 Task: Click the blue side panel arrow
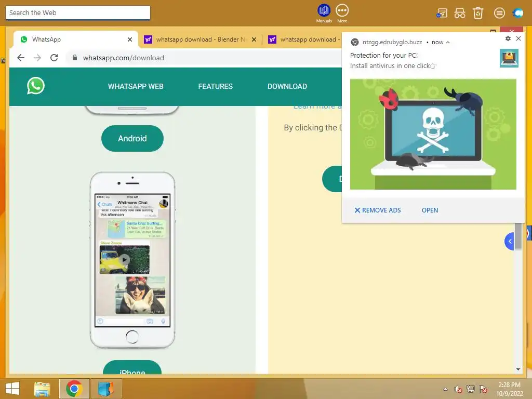coord(510,241)
